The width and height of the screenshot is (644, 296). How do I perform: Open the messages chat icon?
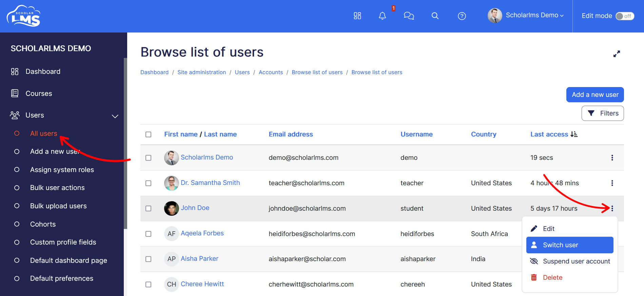coord(409,16)
